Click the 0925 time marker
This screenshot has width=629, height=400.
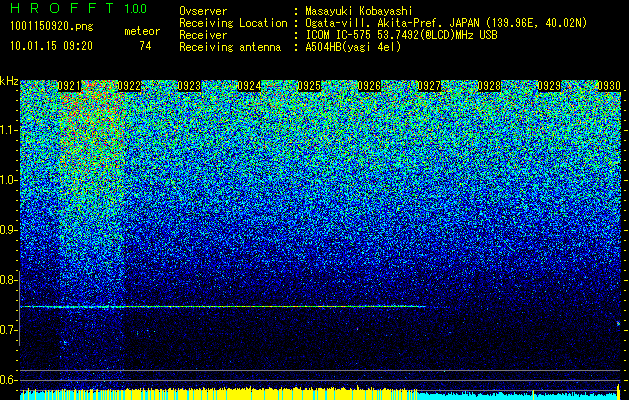tap(309, 86)
